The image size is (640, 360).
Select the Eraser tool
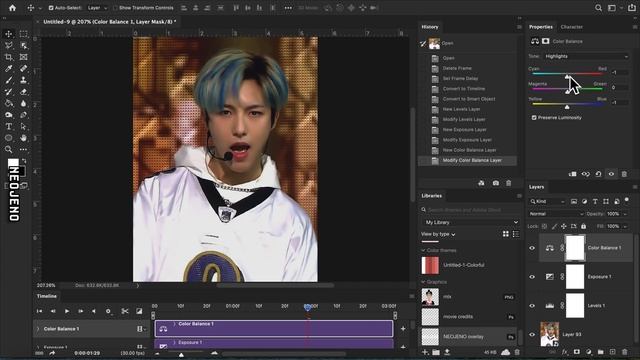point(23,92)
